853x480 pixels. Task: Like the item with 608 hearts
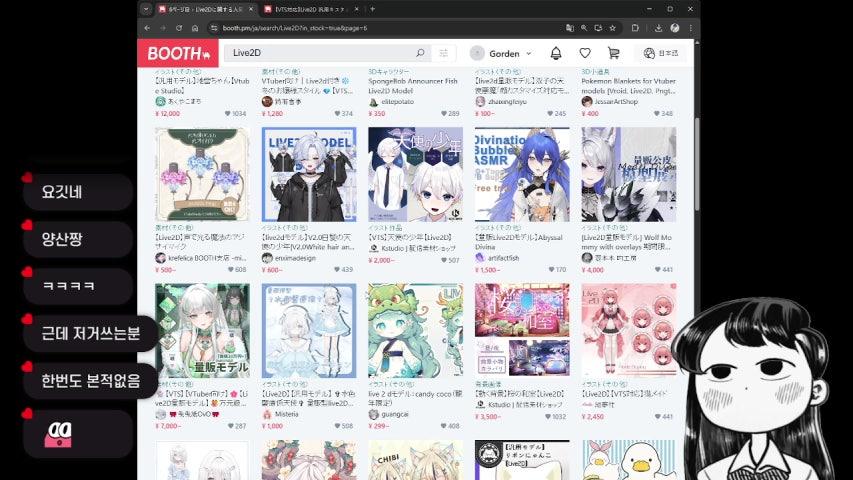[231, 269]
